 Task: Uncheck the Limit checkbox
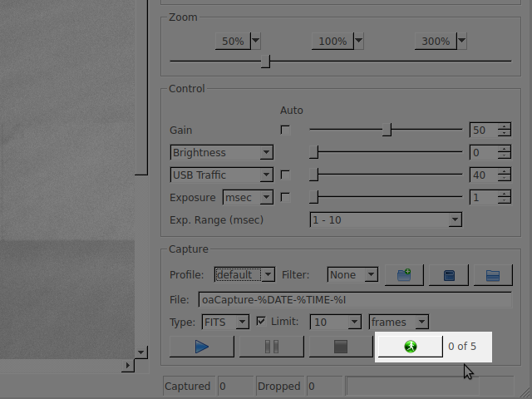(x=261, y=322)
